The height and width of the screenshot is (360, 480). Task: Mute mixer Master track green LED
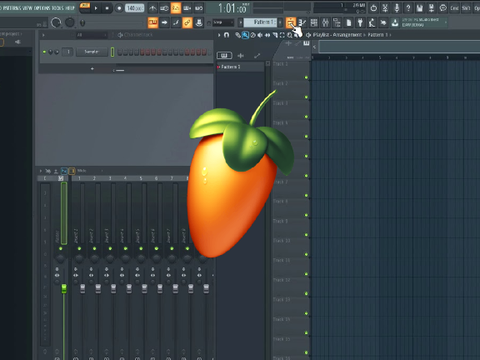(61, 249)
